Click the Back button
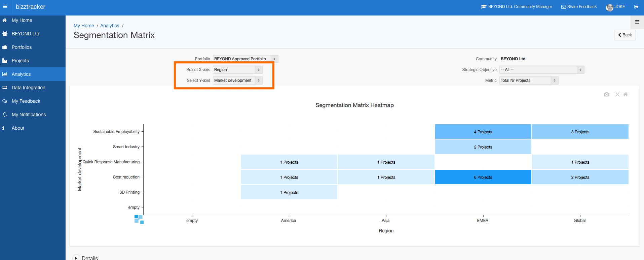644x260 pixels. pos(625,35)
